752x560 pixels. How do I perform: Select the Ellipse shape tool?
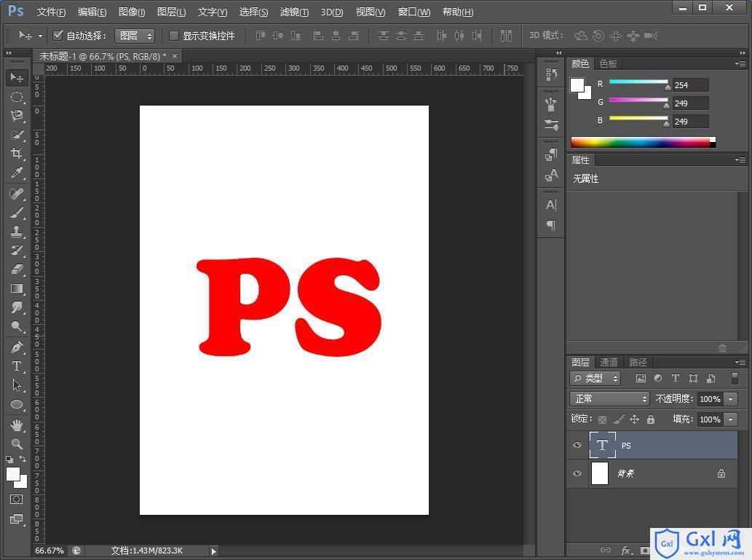pyautogui.click(x=17, y=404)
